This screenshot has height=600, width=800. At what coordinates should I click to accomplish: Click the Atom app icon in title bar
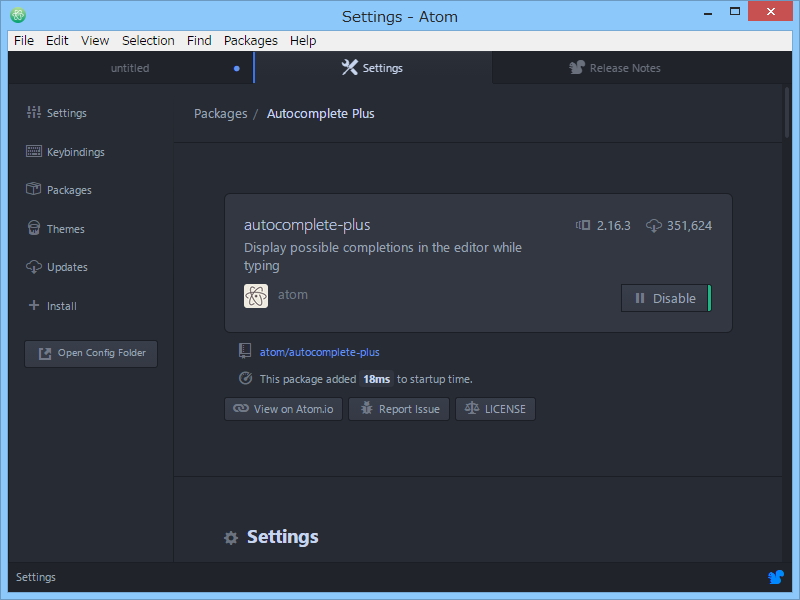click(18, 15)
